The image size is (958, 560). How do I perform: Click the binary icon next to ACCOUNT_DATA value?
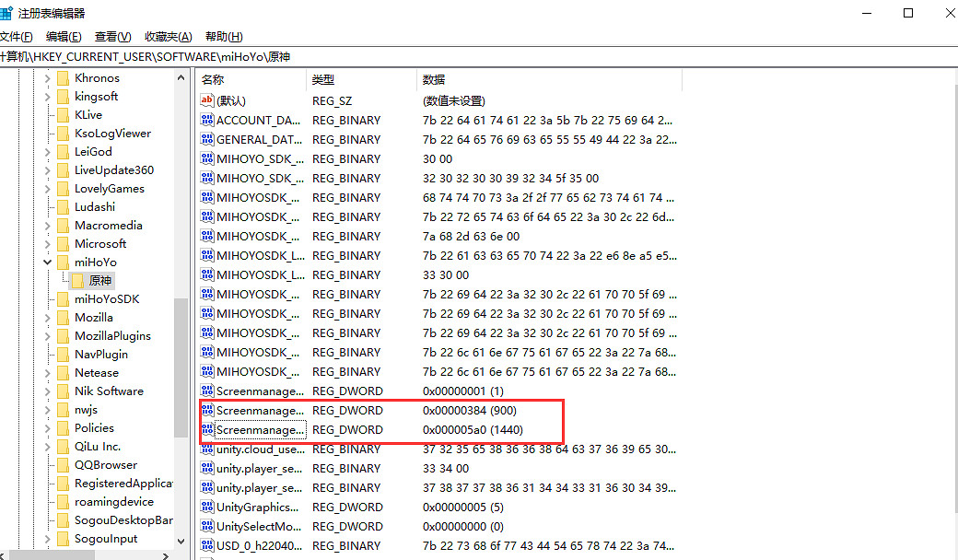click(x=207, y=121)
